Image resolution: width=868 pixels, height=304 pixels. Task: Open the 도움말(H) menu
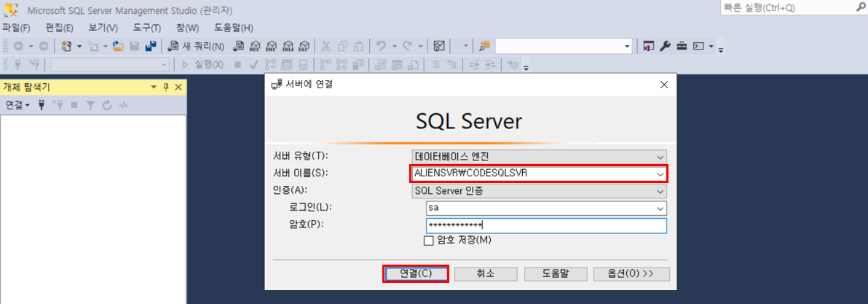234,28
